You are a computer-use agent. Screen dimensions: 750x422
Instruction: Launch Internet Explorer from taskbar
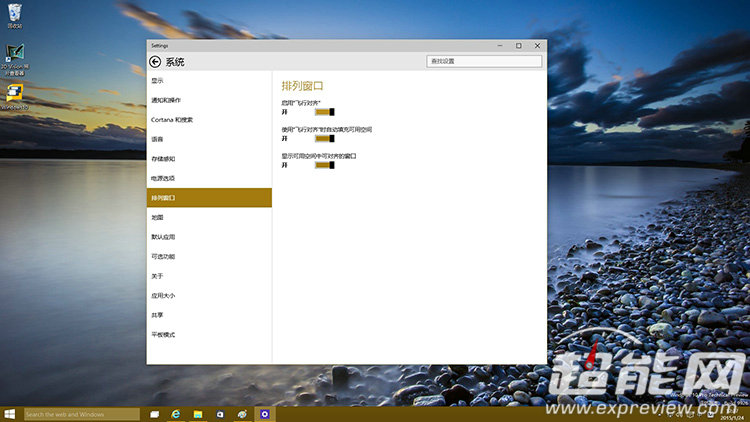point(176,414)
